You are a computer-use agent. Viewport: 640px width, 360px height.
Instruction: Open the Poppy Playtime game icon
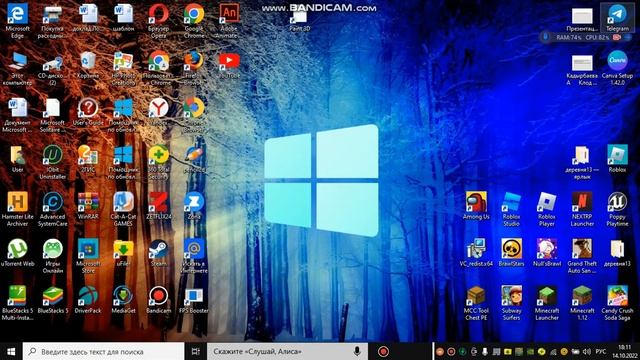pyautogui.click(x=617, y=202)
